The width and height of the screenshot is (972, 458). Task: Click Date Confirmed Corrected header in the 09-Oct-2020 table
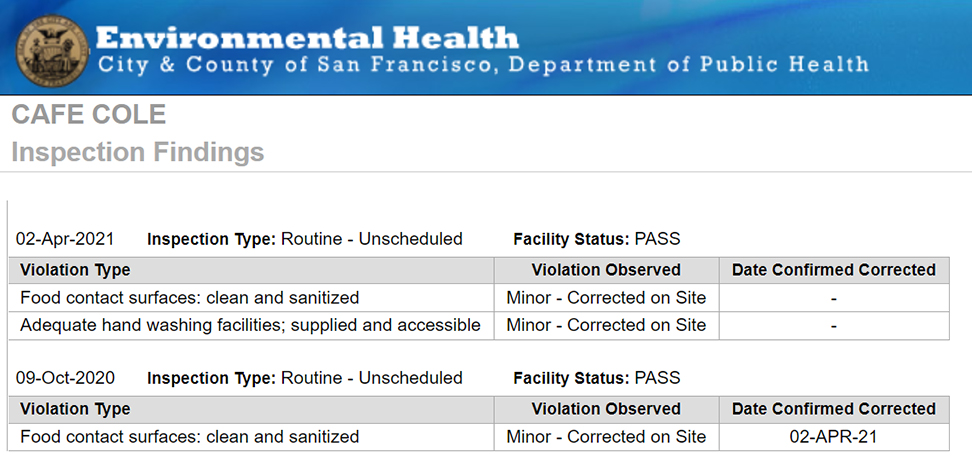(833, 409)
